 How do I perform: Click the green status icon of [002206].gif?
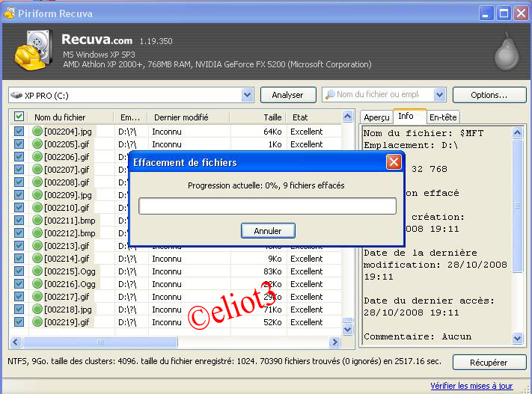coord(37,157)
